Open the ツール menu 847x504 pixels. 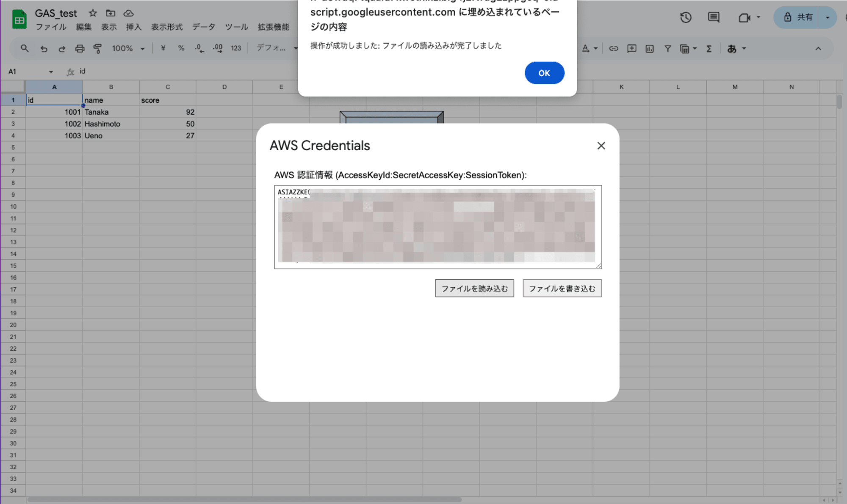237,27
